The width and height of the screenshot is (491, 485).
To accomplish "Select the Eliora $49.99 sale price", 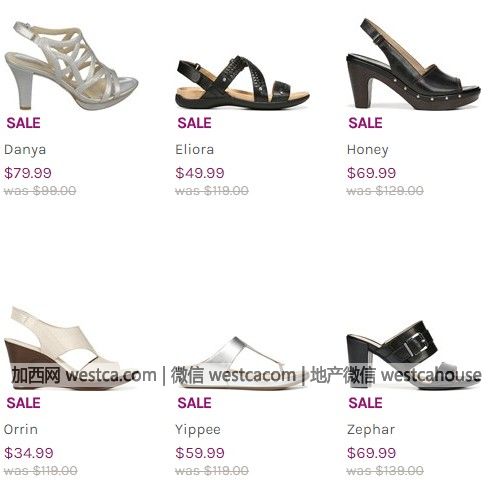I will (x=200, y=173).
